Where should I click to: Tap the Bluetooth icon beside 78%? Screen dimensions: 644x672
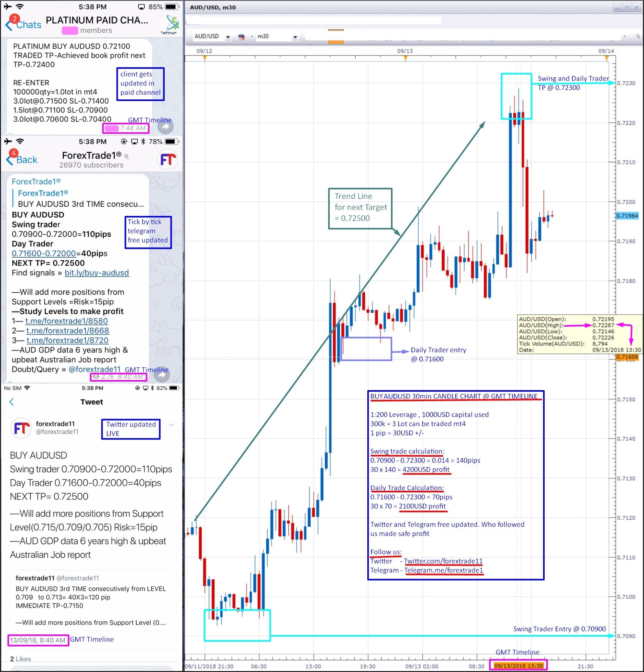[x=143, y=141]
